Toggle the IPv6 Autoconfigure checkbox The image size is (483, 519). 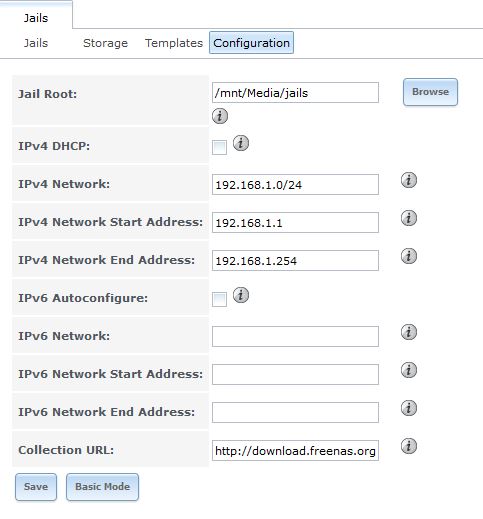219,299
